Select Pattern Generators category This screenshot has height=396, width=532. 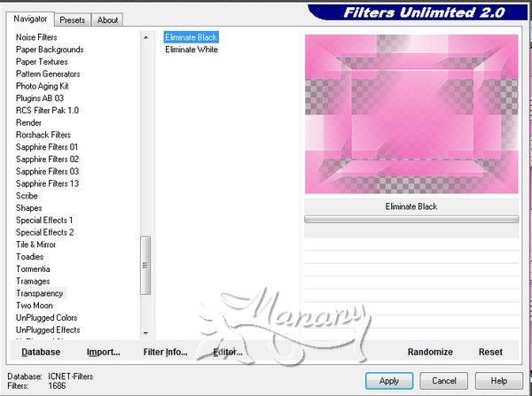click(48, 74)
